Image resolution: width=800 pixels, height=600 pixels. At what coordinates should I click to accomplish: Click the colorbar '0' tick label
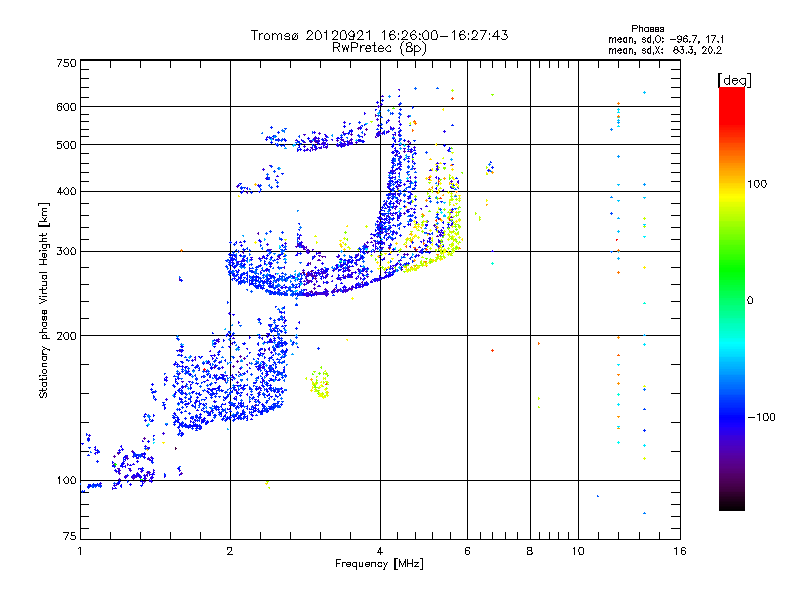tap(749, 300)
